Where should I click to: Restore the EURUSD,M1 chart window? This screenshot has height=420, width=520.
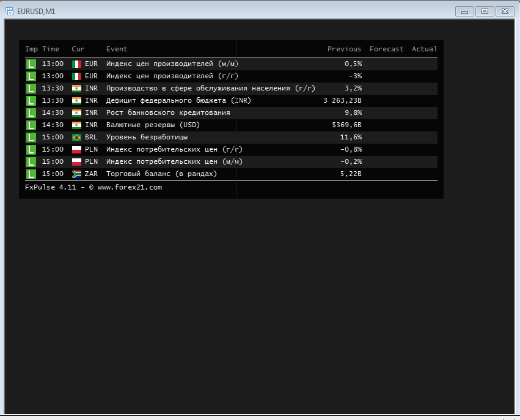point(485,12)
